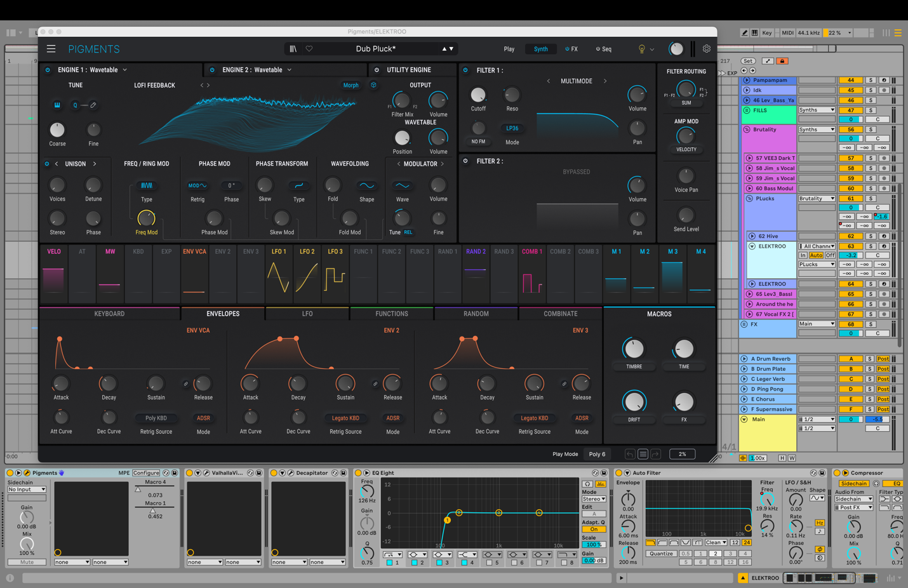The image size is (908, 588).
Task: Select previous filter type before Multimode
Action: point(549,81)
